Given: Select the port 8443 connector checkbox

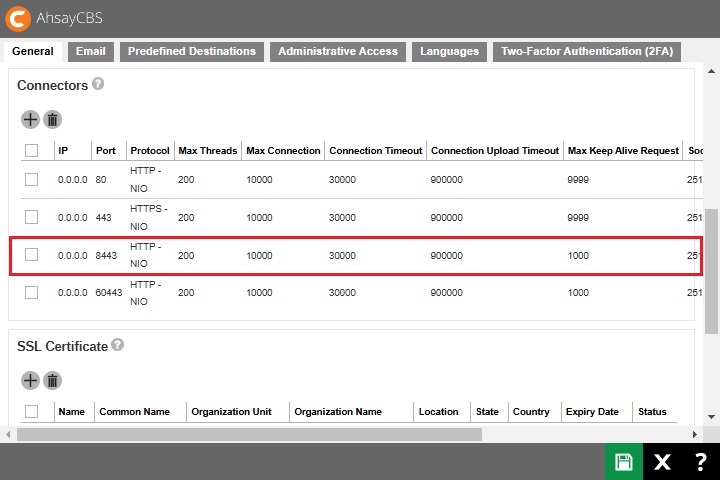Looking at the screenshot, I should pos(32,255).
